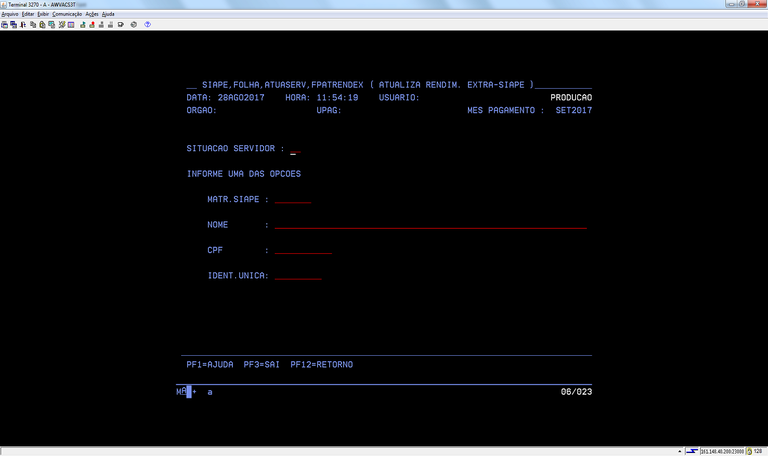Click the black cup-shaped toolbar icon
This screenshot has height=456, width=768.
point(120,24)
